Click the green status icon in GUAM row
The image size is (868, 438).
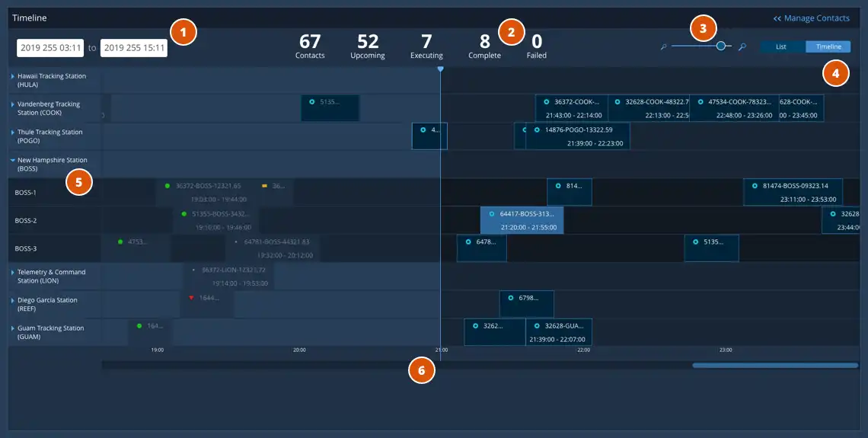[139, 325]
